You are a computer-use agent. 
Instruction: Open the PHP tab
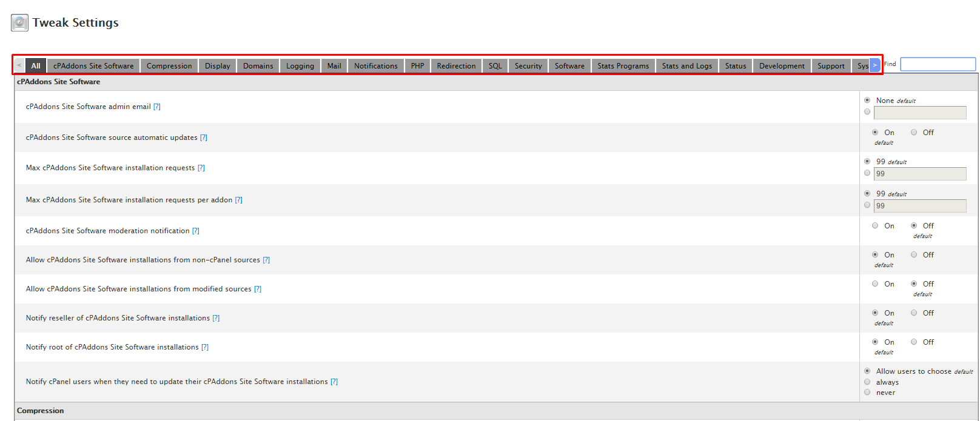pyautogui.click(x=417, y=66)
